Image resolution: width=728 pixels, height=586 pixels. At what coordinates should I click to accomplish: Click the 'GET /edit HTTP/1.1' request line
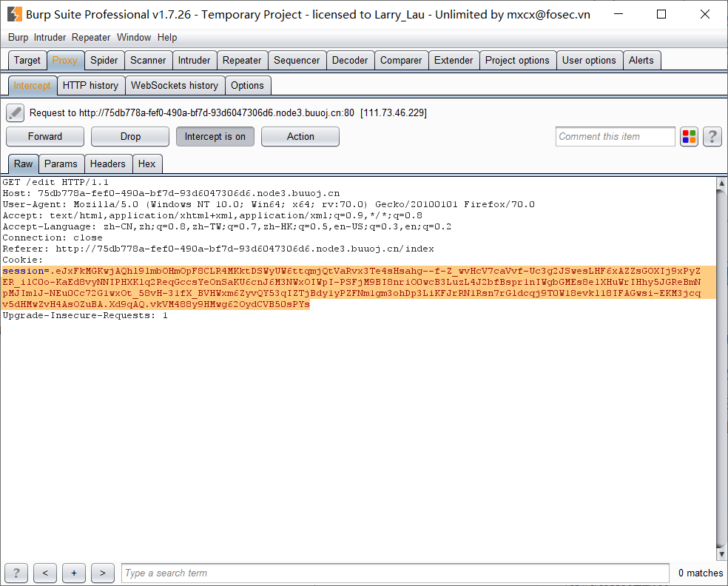point(55,182)
